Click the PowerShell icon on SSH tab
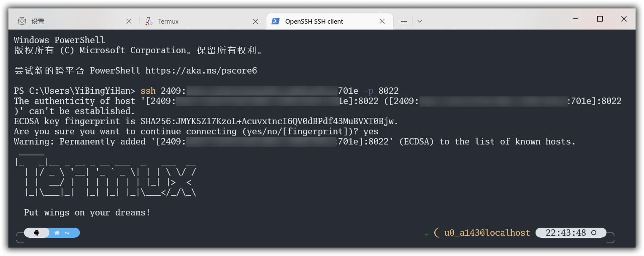 (x=275, y=21)
